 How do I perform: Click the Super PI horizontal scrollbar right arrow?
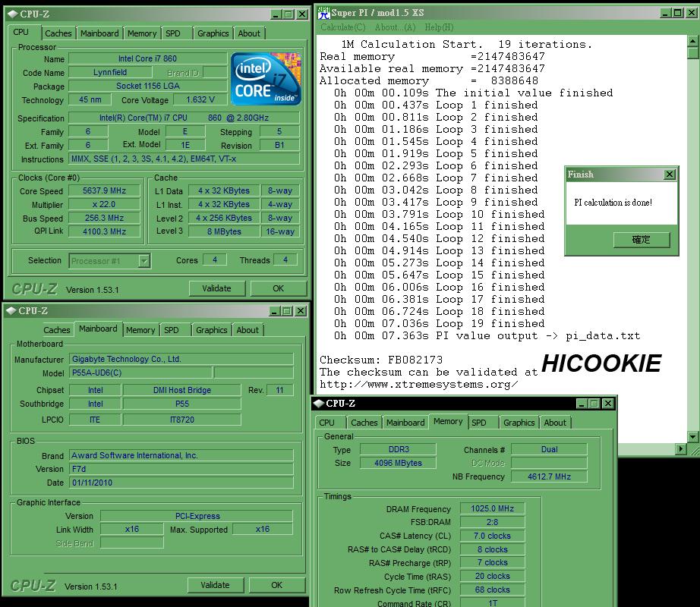click(680, 448)
